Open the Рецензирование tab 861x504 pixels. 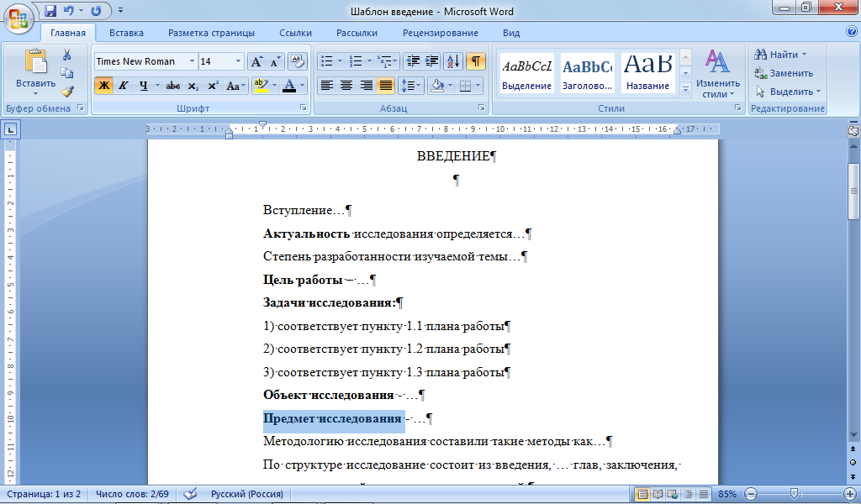tap(441, 33)
